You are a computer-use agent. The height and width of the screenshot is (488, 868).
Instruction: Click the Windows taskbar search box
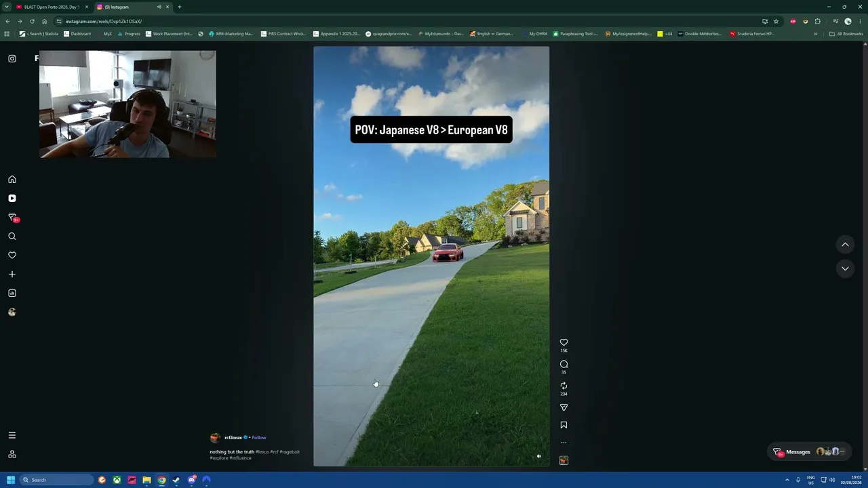tap(57, 480)
